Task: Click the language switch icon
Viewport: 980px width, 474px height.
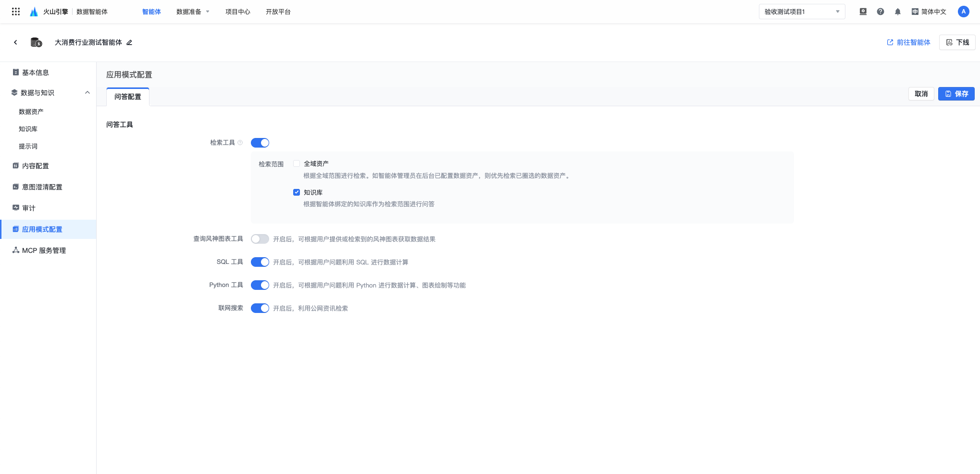Action: click(x=915, y=12)
